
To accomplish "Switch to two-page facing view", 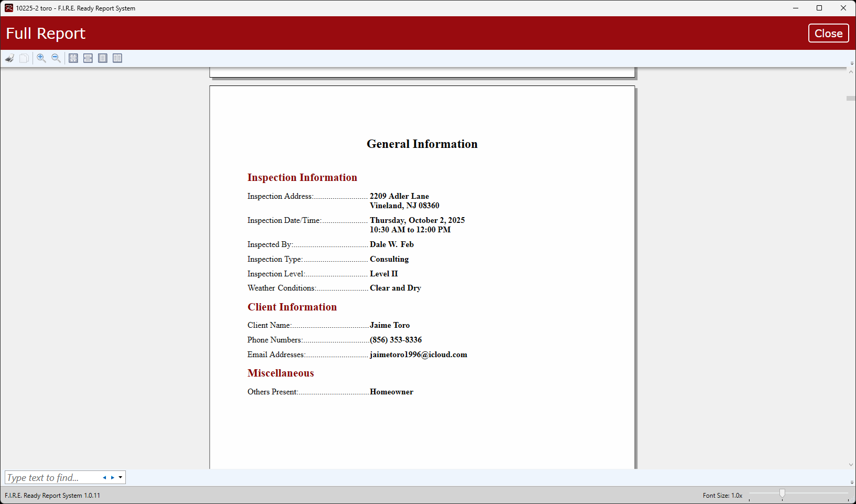I will click(x=117, y=58).
